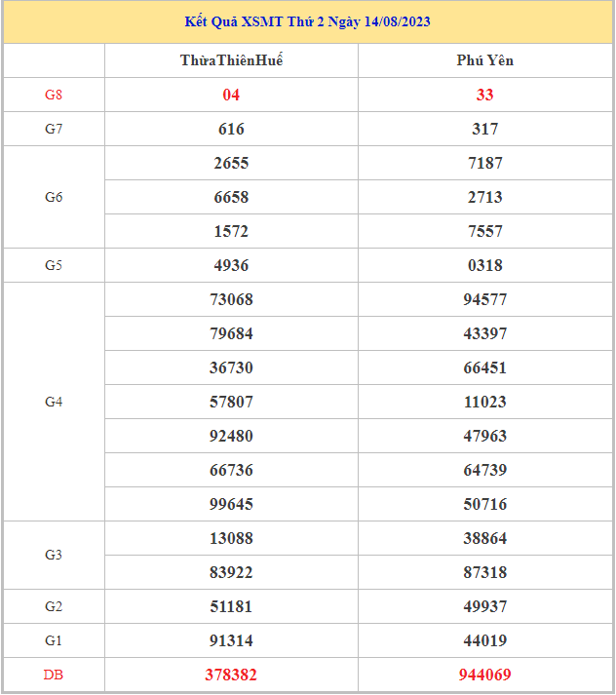616x695 pixels.
Task: Select the G4 number 57807
Action: point(231,402)
